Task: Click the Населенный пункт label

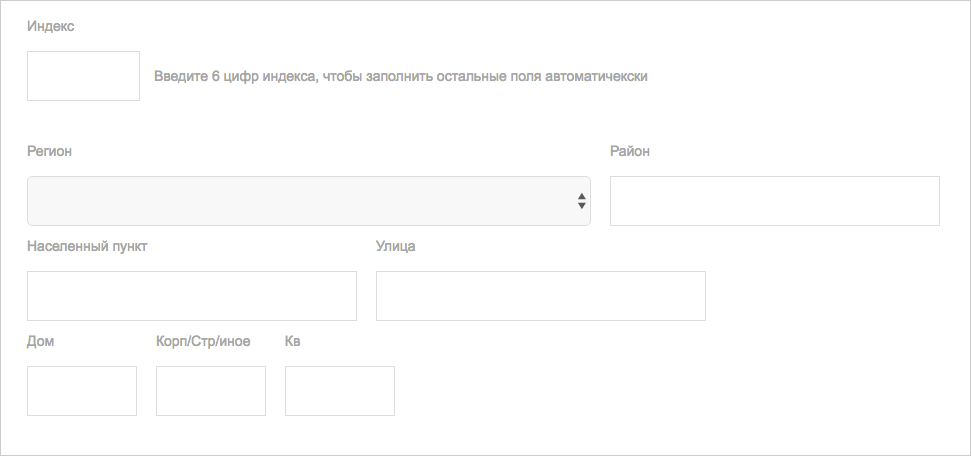Action: pyautogui.click(x=87, y=246)
